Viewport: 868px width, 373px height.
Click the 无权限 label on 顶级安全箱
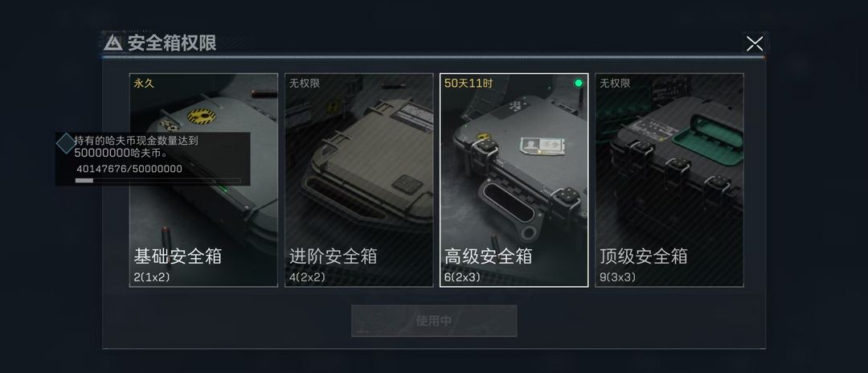tap(615, 84)
